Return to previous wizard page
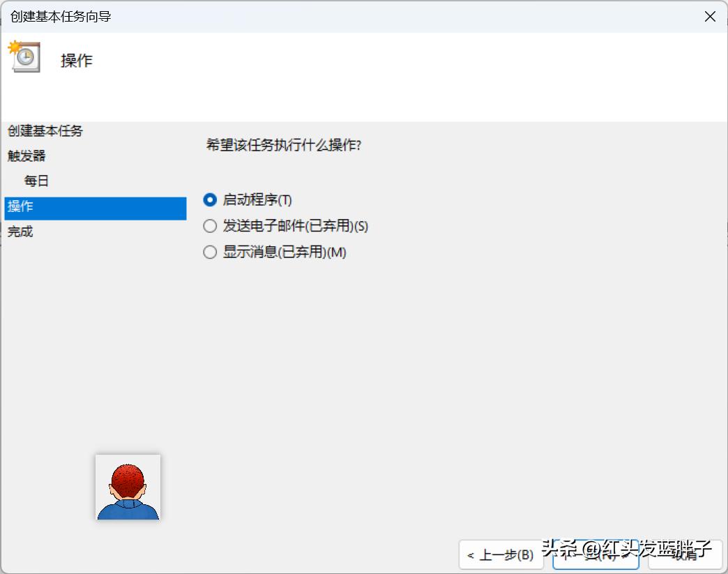 point(501,555)
